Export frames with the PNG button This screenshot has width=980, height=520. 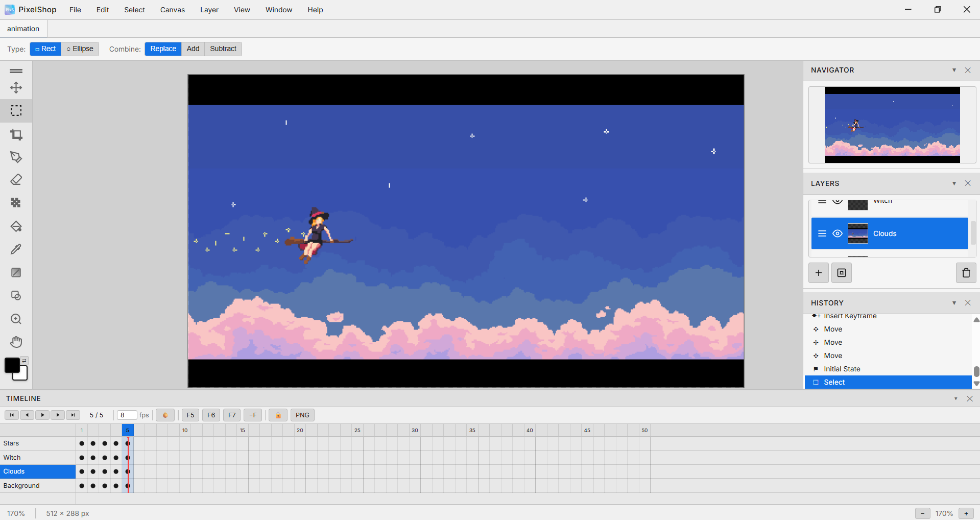coord(302,415)
